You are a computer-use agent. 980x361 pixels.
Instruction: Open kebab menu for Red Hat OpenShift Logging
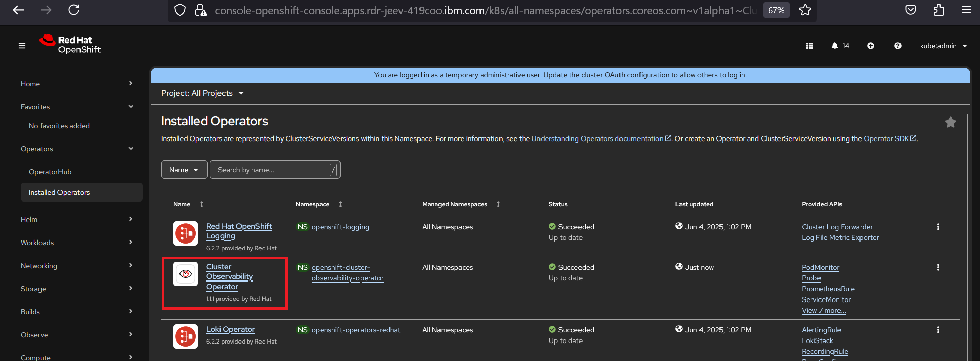click(938, 227)
